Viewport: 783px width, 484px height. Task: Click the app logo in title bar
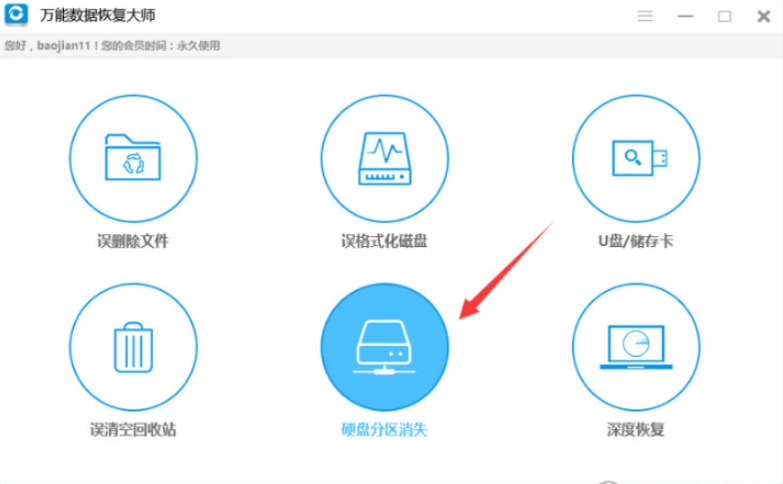coord(16,14)
